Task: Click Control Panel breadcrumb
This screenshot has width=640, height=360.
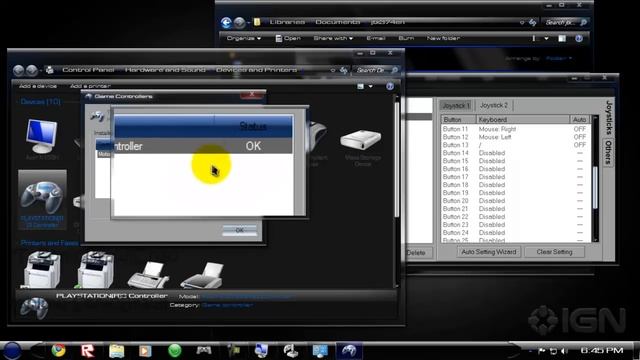Action: (88, 70)
